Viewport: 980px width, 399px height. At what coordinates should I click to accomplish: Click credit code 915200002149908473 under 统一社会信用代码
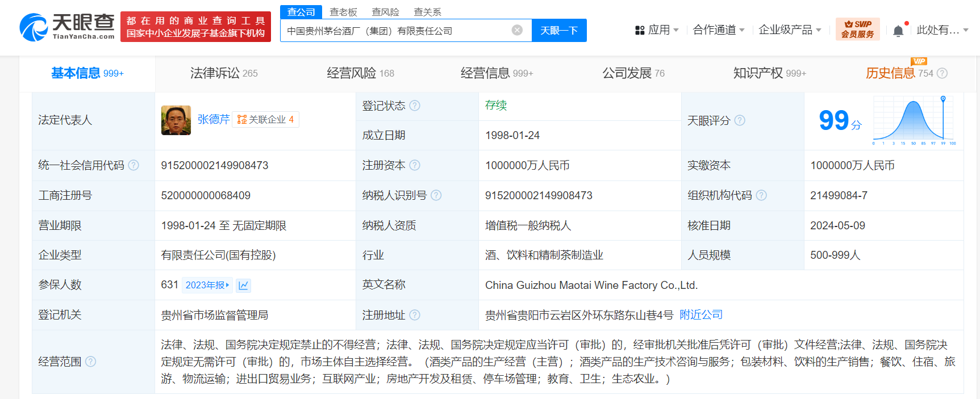click(x=215, y=165)
